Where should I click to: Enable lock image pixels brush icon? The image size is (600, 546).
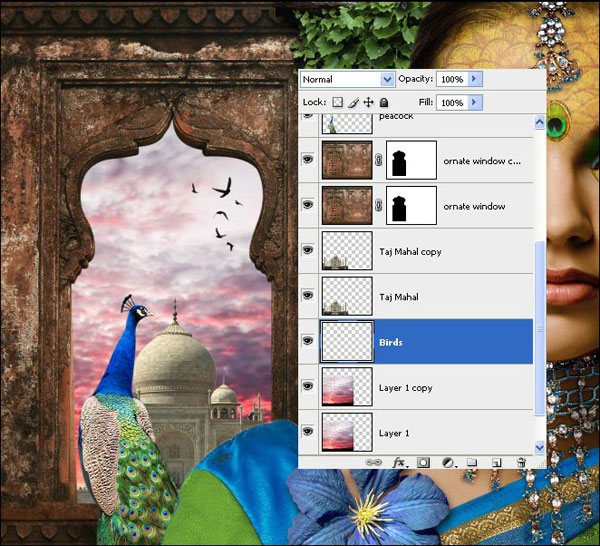click(353, 102)
